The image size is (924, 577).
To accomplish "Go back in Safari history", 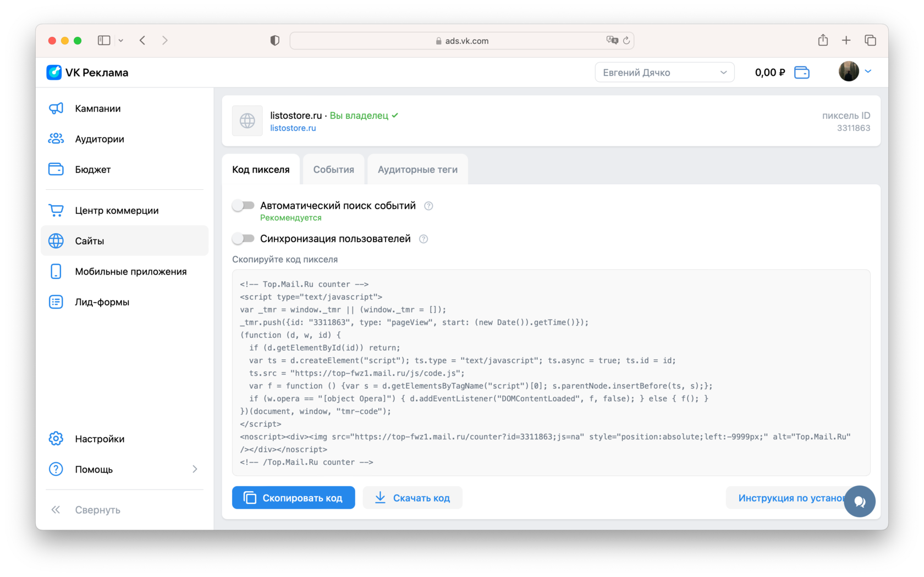I will [x=142, y=40].
